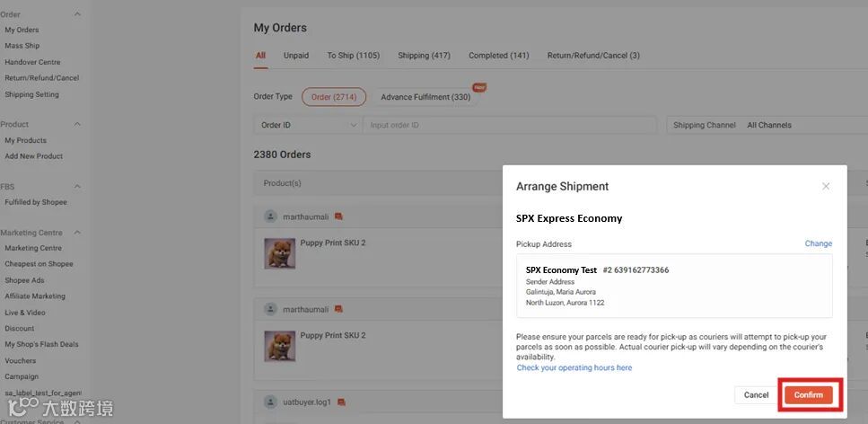Open Check your operating hours here link
Screen dimensions: 868x424
coord(574,367)
